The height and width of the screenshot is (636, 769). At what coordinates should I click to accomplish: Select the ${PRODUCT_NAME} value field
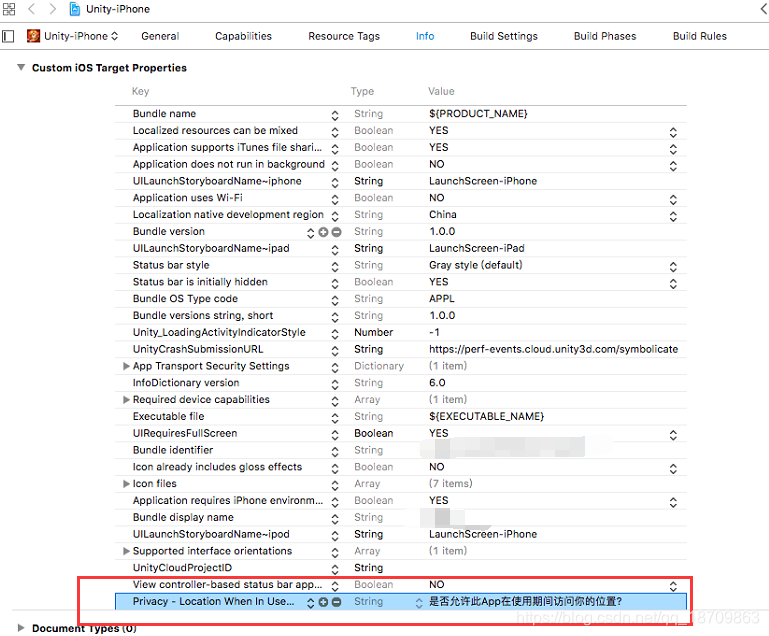click(478, 114)
